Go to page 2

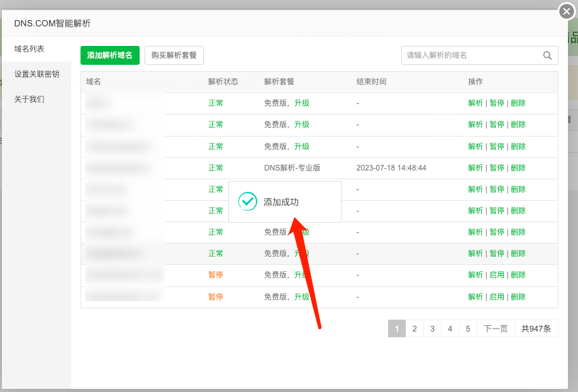tap(414, 328)
